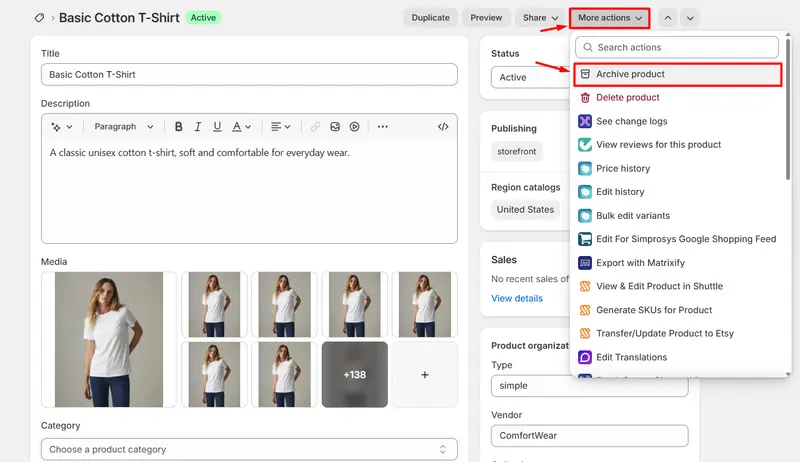Click the United States catalog chip
This screenshot has height=462, width=800.
tap(525, 210)
